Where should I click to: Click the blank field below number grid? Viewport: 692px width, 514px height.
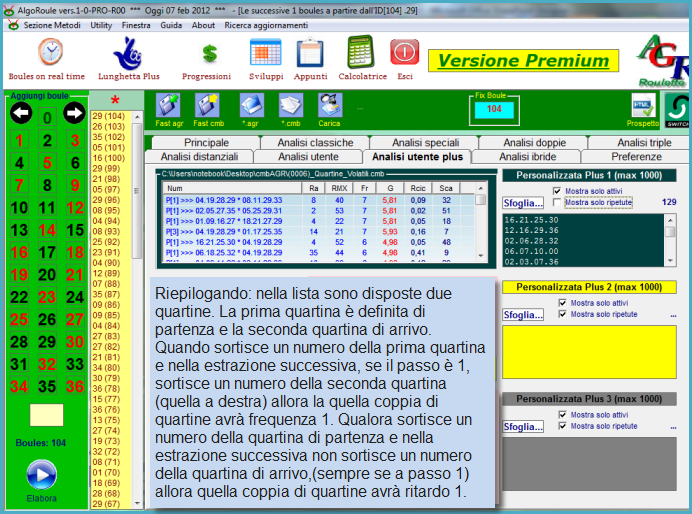(46, 415)
